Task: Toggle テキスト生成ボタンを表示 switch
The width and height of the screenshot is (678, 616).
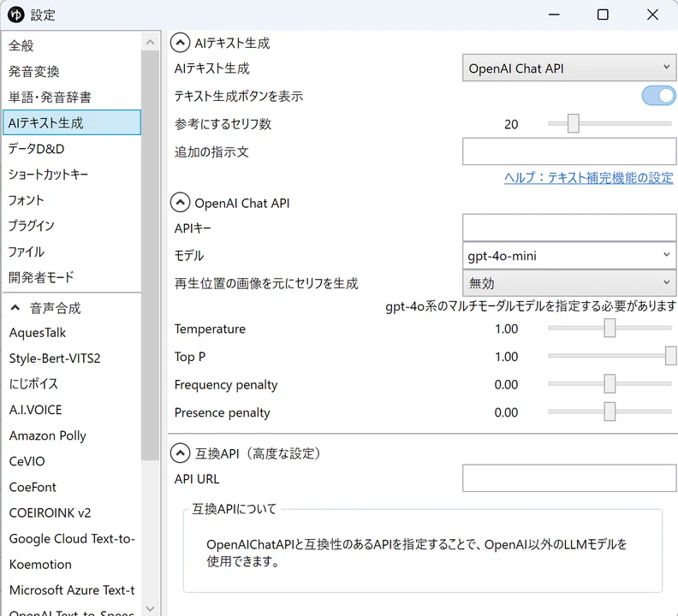Action: pos(658,96)
